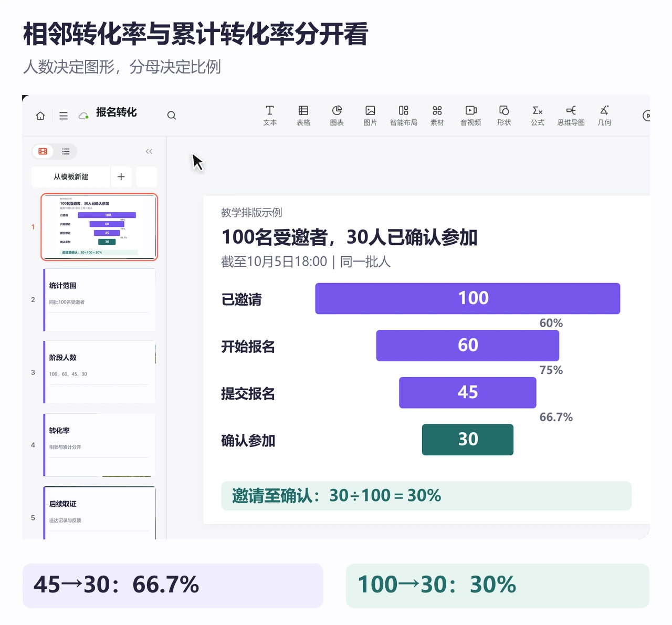
Task: Add a new slide with the plus button
Action: (121, 177)
